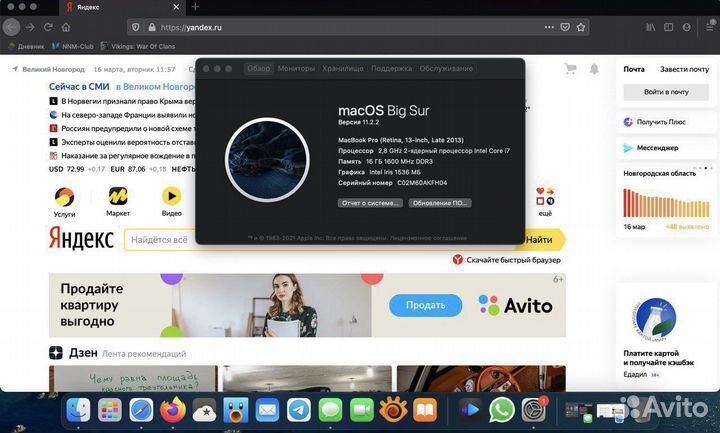Open the Маркет service icon
Image resolution: width=720 pixels, height=433 pixels.
point(118,202)
